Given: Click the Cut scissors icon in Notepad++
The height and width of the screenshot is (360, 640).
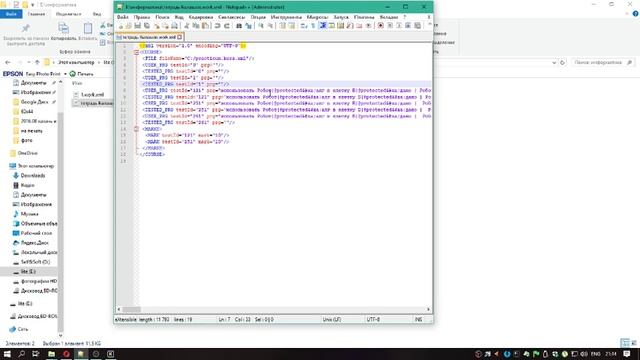Looking at the screenshot, I should click(186, 26).
